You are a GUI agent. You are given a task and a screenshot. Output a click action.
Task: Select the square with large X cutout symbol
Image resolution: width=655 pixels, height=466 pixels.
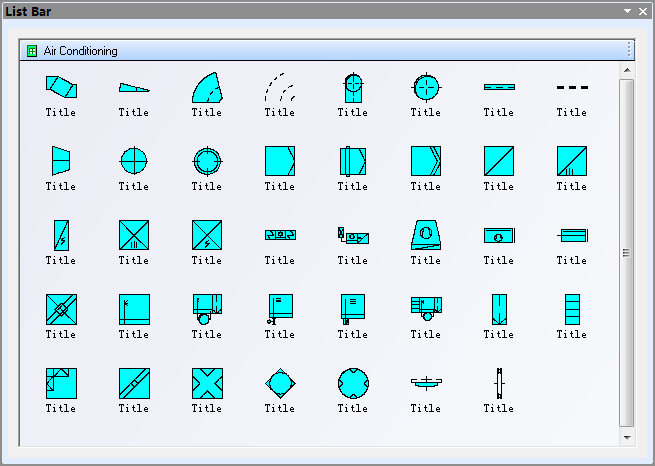point(206,383)
